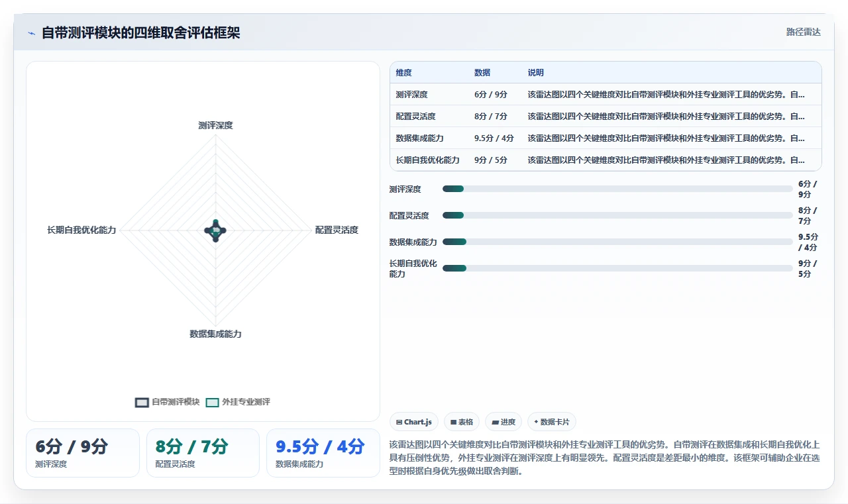The width and height of the screenshot is (848, 504).
Task: Open the 8分 / 7分 配置灵活度 card
Action: [203, 453]
